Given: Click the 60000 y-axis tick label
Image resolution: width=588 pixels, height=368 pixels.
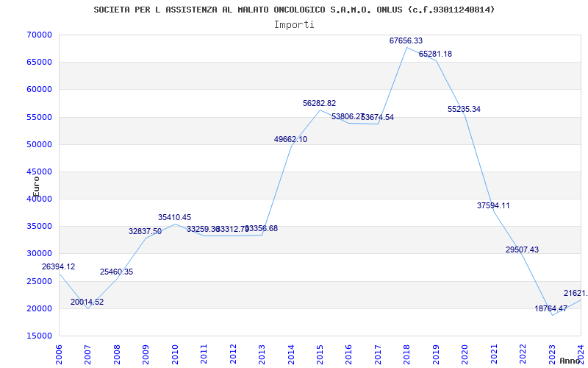Looking at the screenshot, I should [40, 89].
